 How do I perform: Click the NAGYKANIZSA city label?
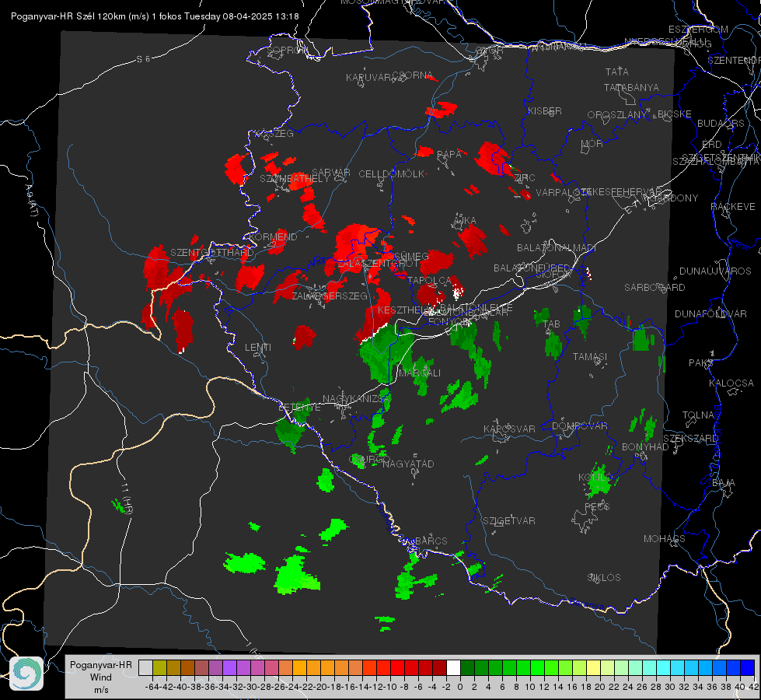pyautogui.click(x=356, y=399)
